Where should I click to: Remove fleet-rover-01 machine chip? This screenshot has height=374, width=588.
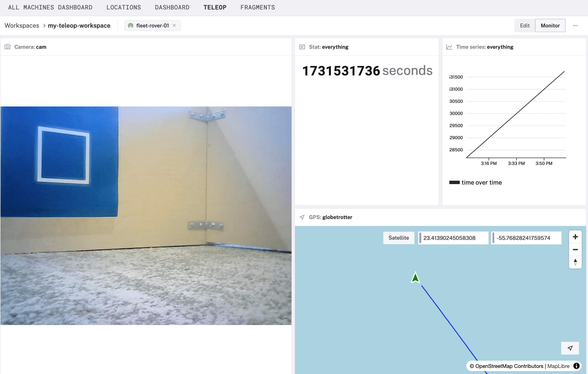tap(174, 25)
